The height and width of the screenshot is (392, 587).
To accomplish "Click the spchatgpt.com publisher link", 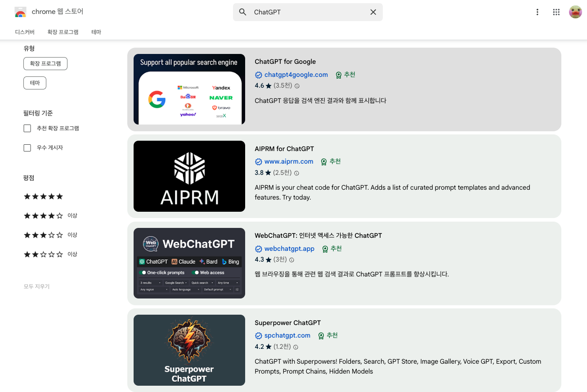I will coord(287,335).
